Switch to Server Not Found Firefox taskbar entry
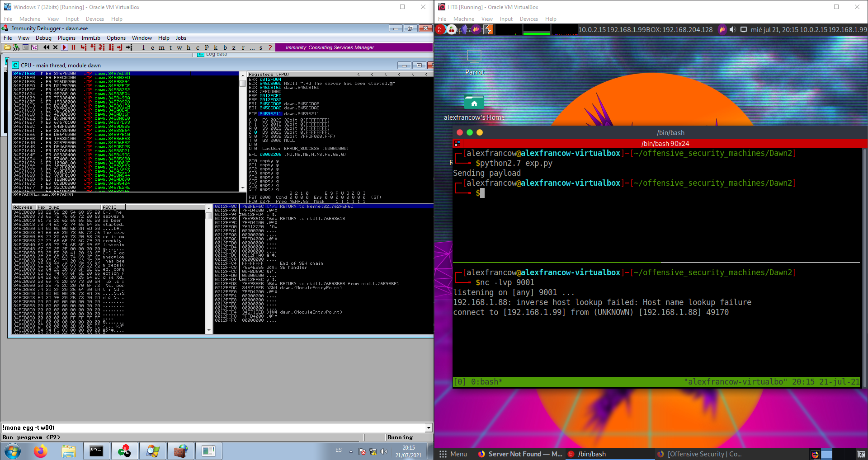868x460 pixels. pos(520,454)
